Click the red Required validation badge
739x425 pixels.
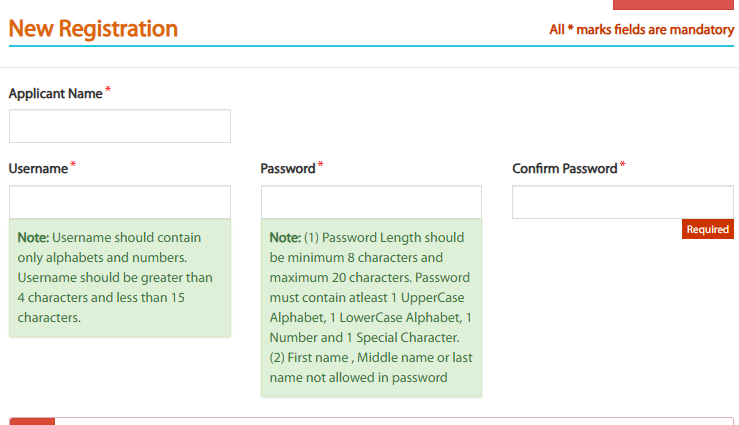click(x=708, y=229)
